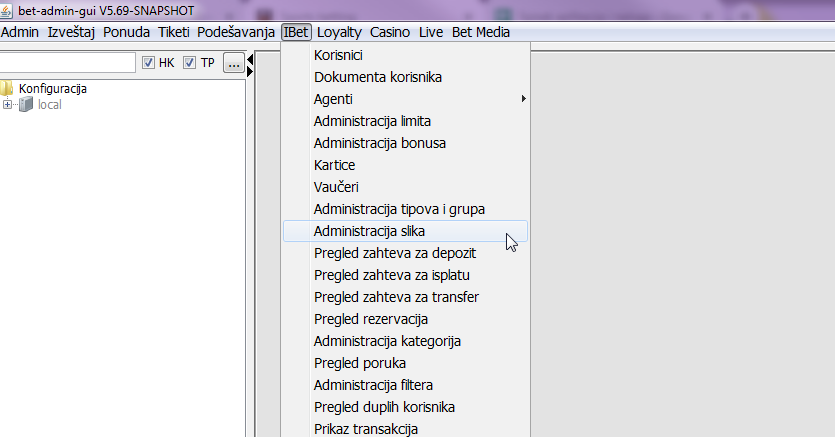Image resolution: width=835 pixels, height=437 pixels.
Task: Select the Konfiguracija tree folder
Action: pos(52,88)
